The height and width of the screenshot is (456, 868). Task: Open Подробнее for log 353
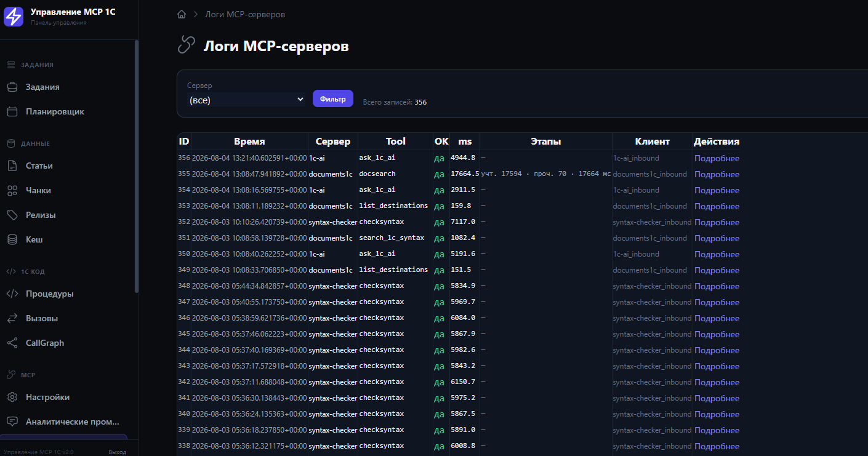(717, 206)
